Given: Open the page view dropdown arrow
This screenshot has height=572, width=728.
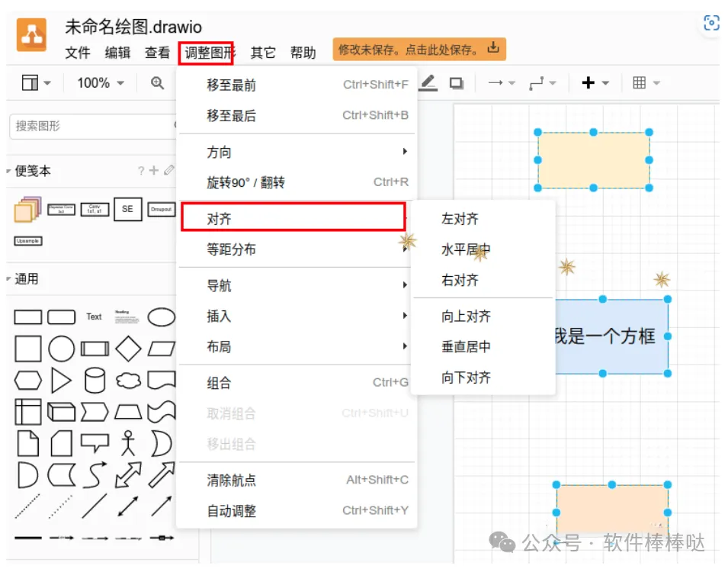Looking at the screenshot, I should 47,83.
